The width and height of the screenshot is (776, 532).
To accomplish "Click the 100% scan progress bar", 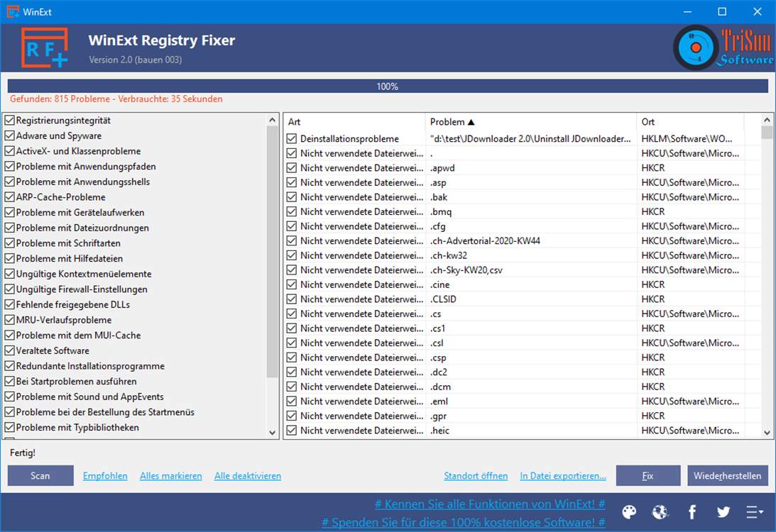I will tap(388, 86).
